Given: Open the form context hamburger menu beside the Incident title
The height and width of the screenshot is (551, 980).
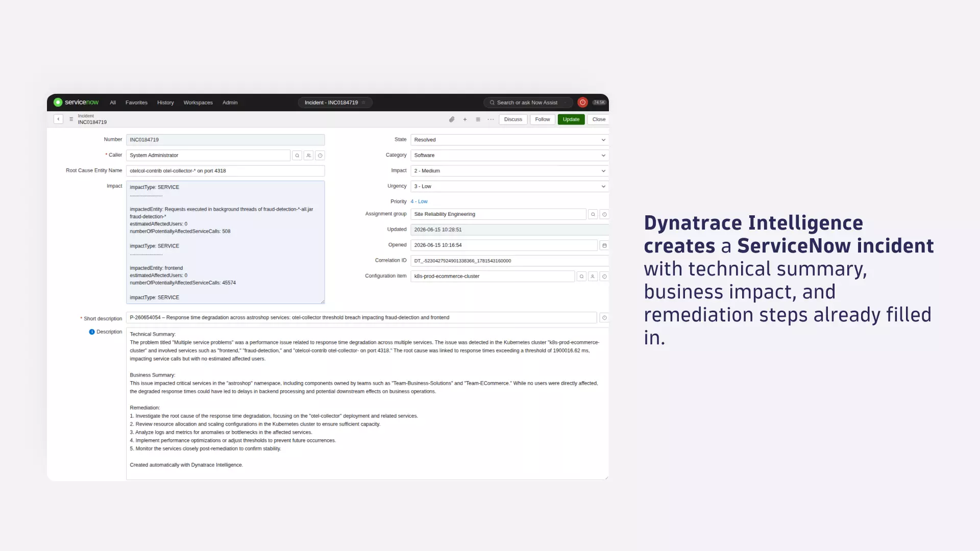Looking at the screenshot, I should point(71,119).
